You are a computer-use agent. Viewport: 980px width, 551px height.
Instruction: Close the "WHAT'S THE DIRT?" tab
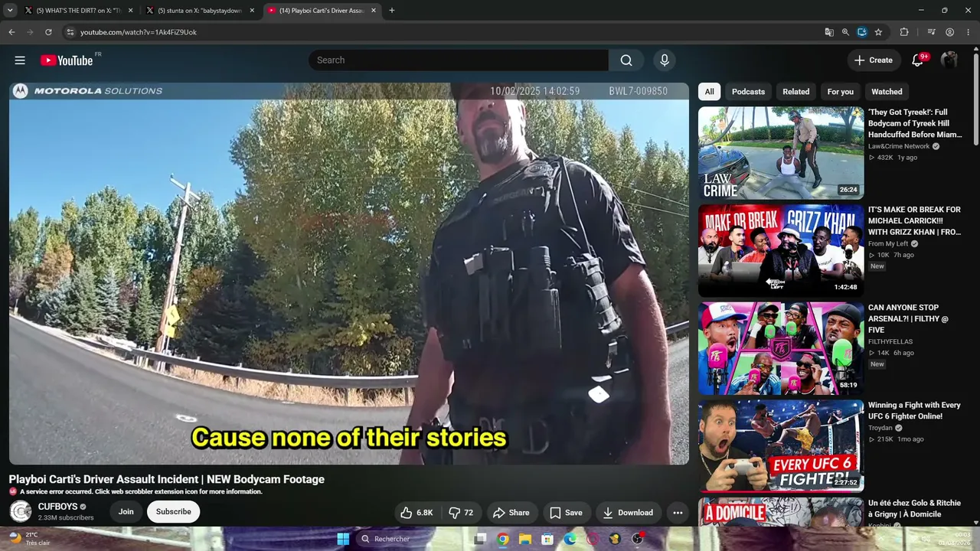pos(130,11)
